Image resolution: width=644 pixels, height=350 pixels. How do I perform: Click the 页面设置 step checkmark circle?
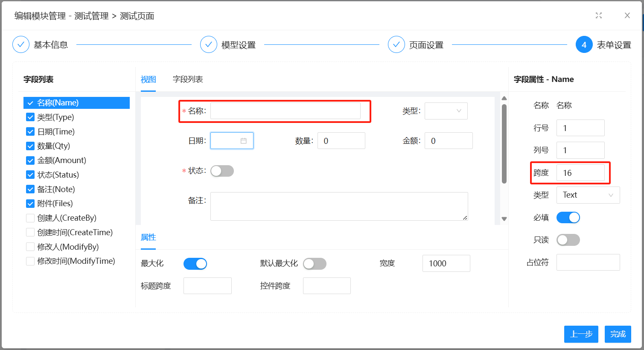(396, 44)
